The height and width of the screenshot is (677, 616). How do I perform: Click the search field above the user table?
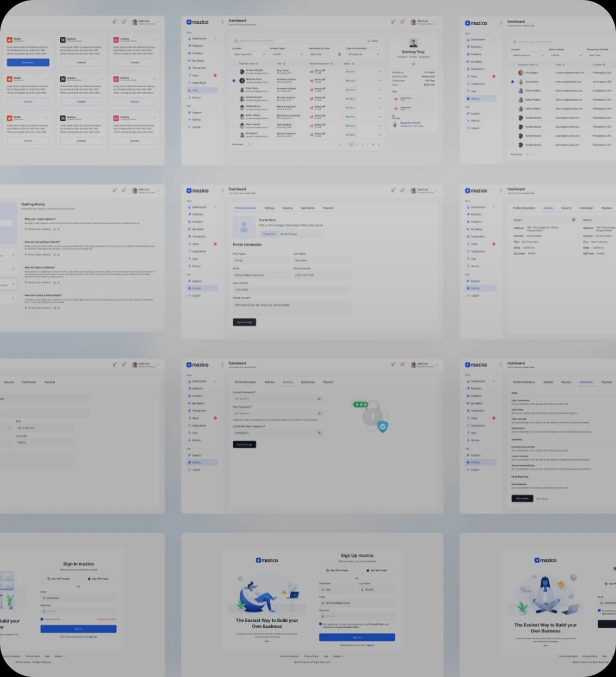click(x=299, y=41)
